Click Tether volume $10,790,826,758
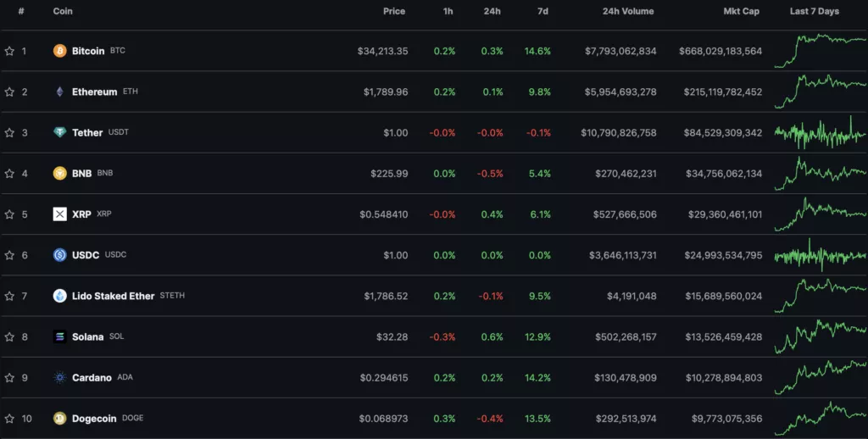The width and height of the screenshot is (868, 439). (618, 133)
